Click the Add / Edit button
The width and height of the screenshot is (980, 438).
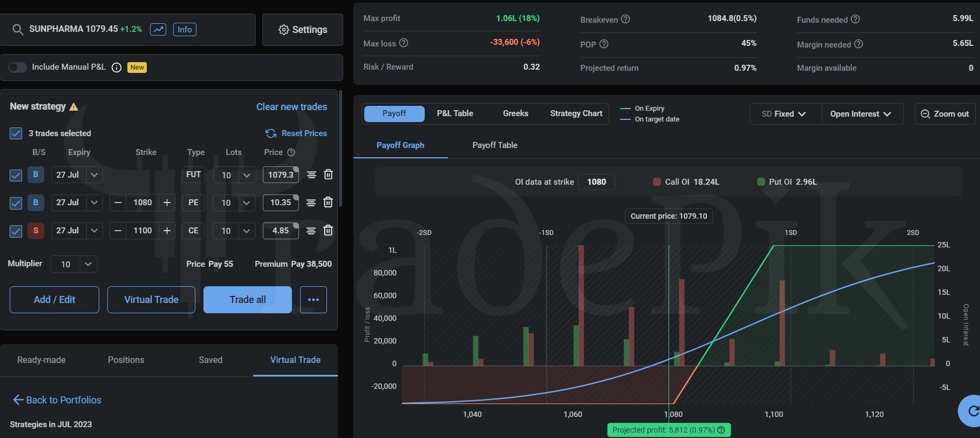click(55, 300)
